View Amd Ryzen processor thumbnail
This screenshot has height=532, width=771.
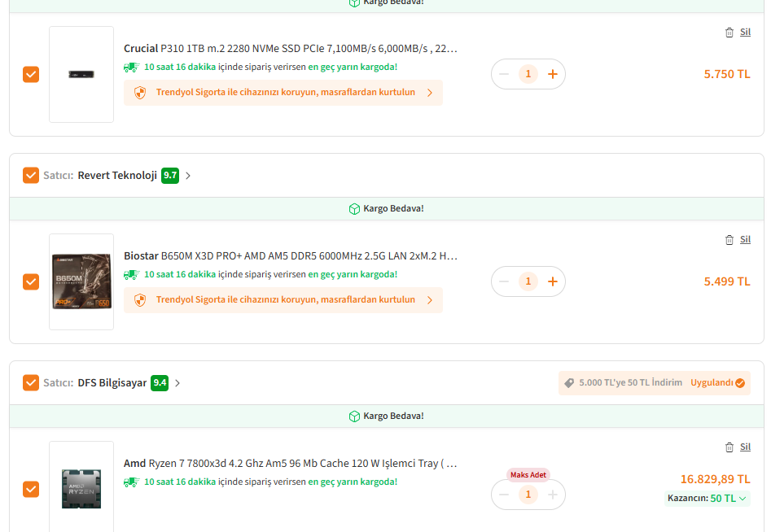81,488
